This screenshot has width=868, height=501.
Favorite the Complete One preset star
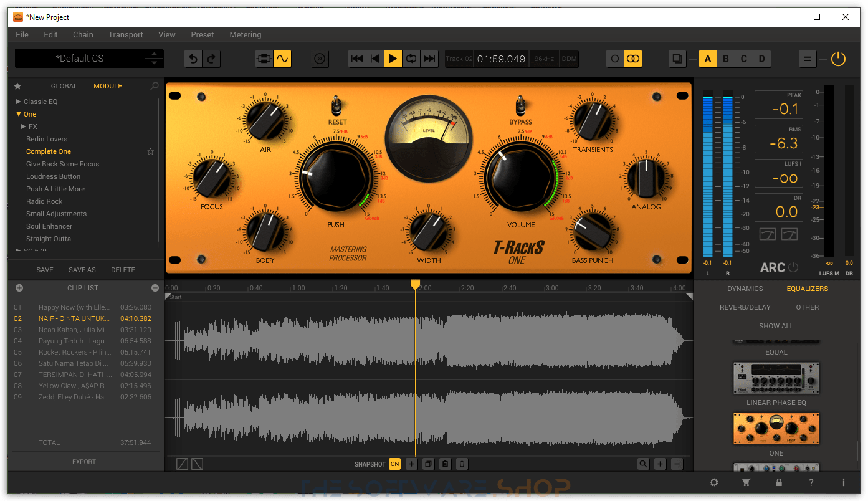coord(150,151)
